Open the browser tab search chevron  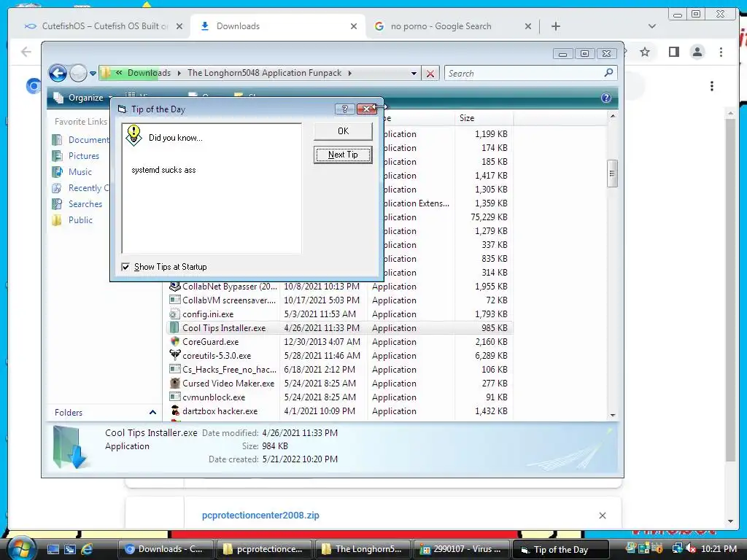[x=651, y=26]
